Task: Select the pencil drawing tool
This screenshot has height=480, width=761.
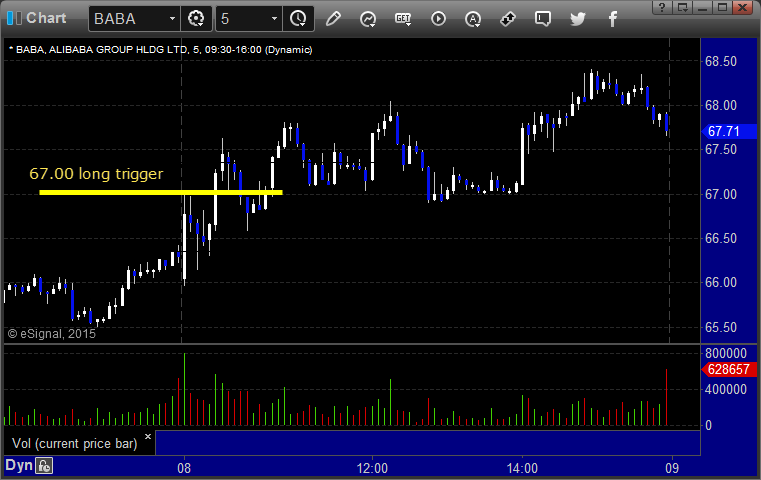Action: 333,19
